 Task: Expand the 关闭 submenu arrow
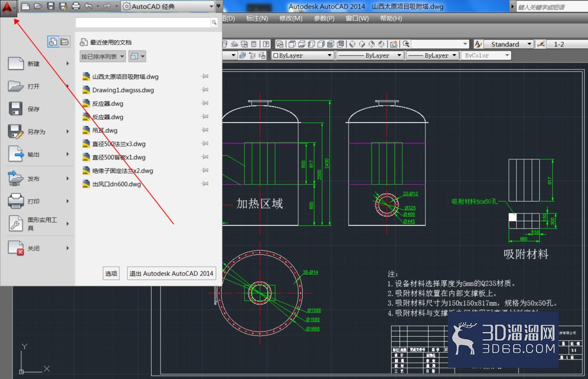[x=68, y=248]
